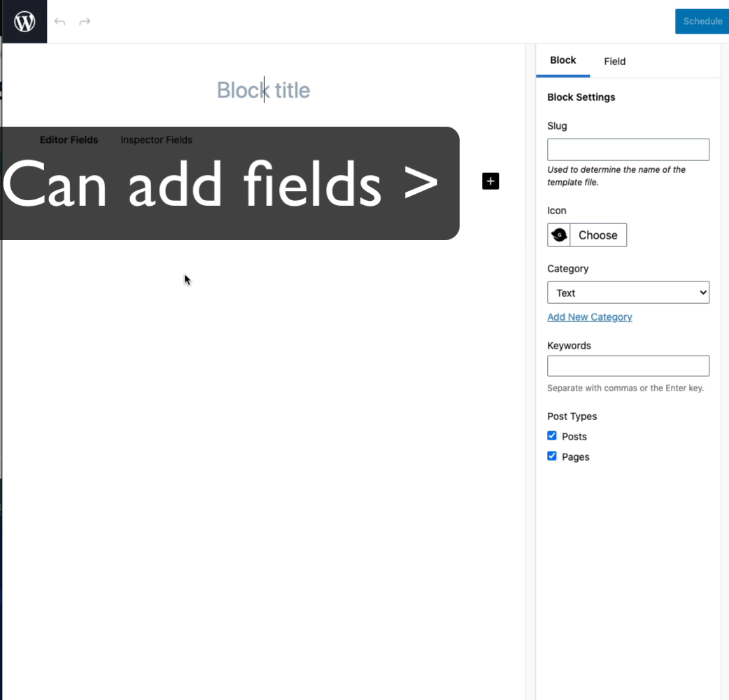
Task: Open the Category dropdown
Action: click(628, 293)
